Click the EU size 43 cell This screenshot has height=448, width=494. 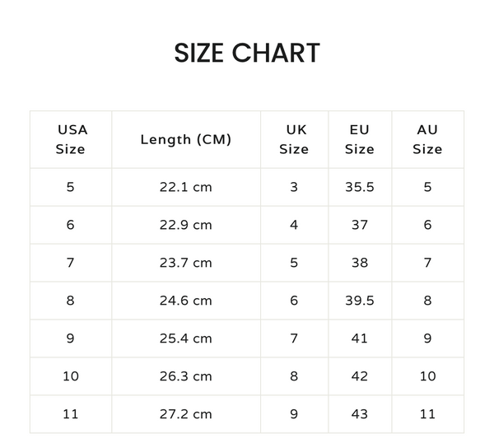click(360, 414)
